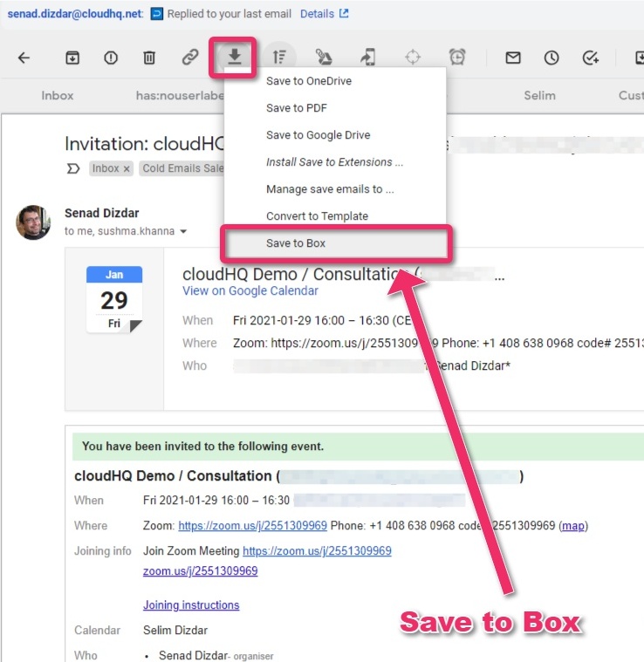
Task: Archive this email with the archive icon
Action: tap(72, 58)
